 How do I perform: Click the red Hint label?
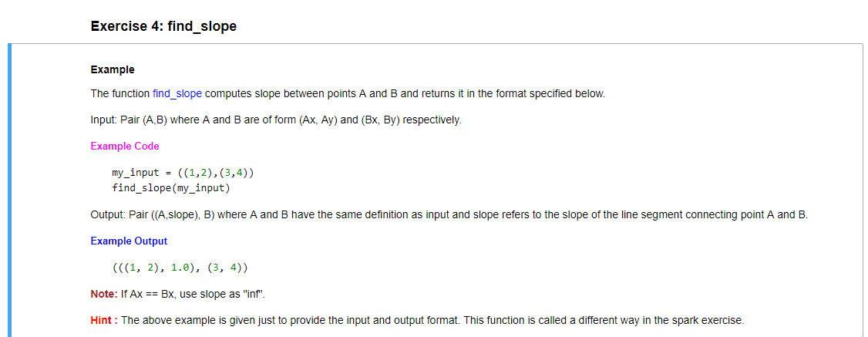(x=104, y=320)
